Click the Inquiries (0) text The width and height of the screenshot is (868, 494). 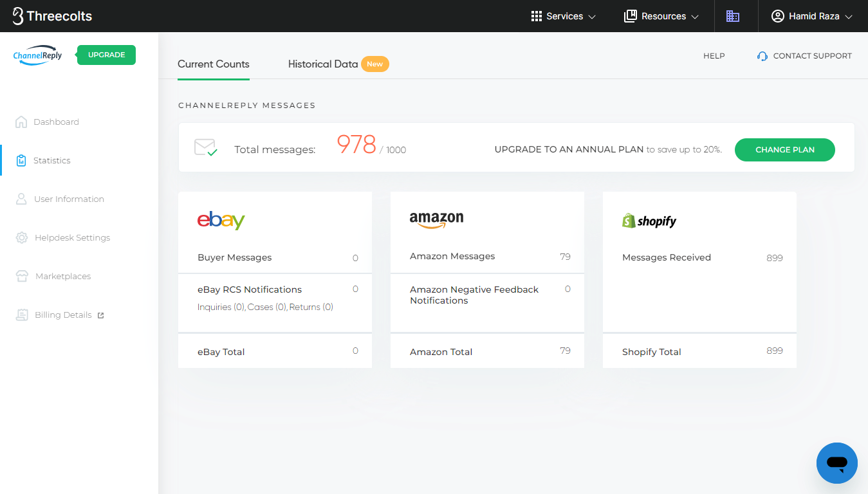(x=222, y=307)
